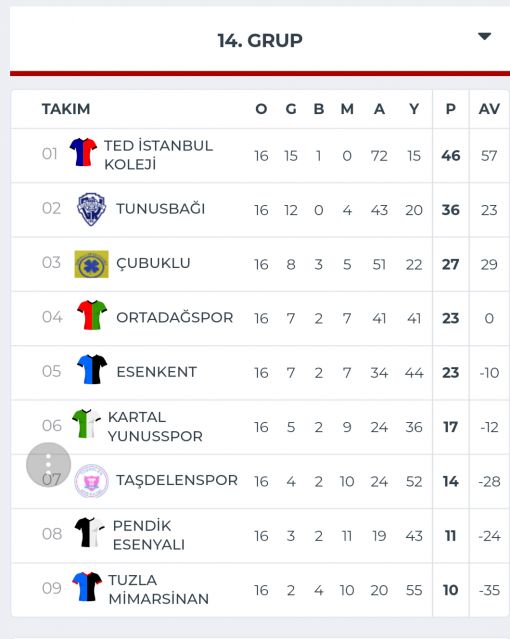This screenshot has width=510, height=639.
Task: Open the TED İSTANBUL KOLEJİ team link
Action: [158, 155]
